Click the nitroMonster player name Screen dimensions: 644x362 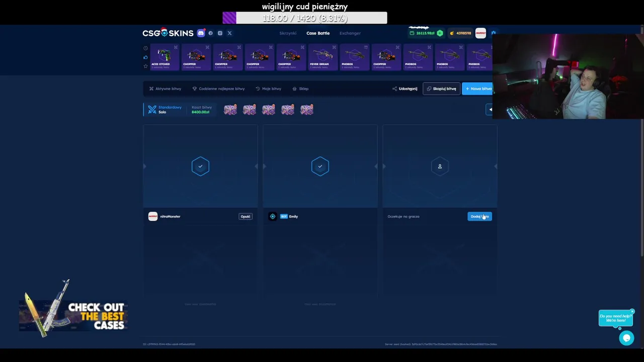click(170, 216)
